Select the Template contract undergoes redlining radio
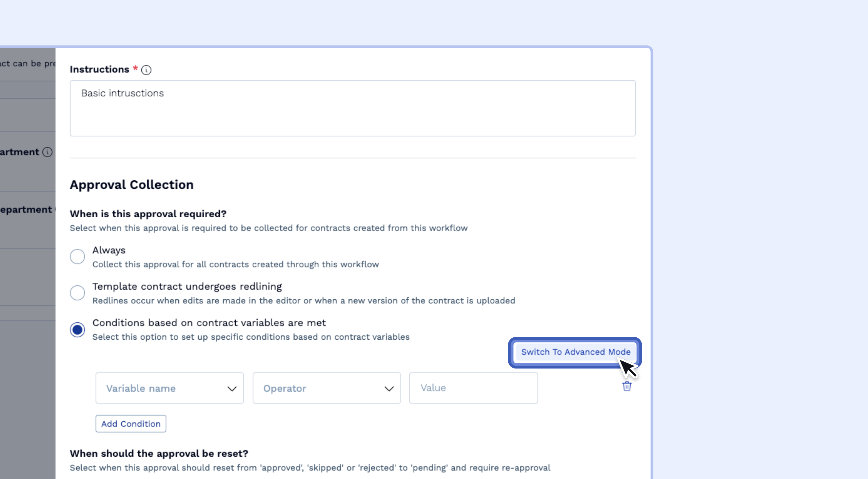Screen dimensions: 868x479 point(77,293)
